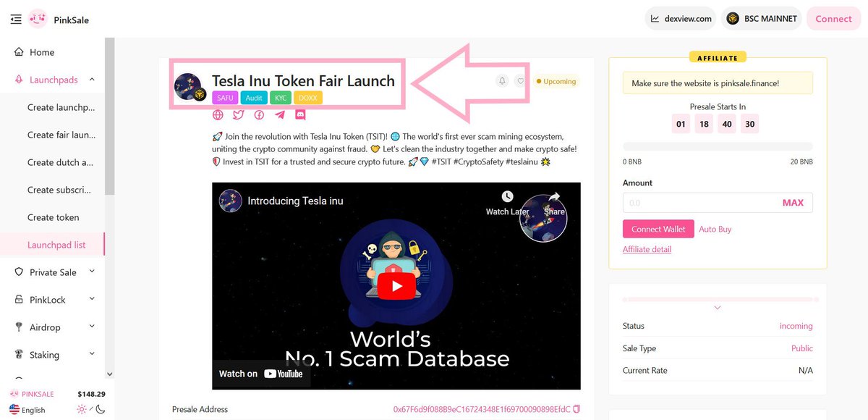This screenshot has width=868, height=420.
Task: Open BSC MAINNET network selector
Action: 762,19
